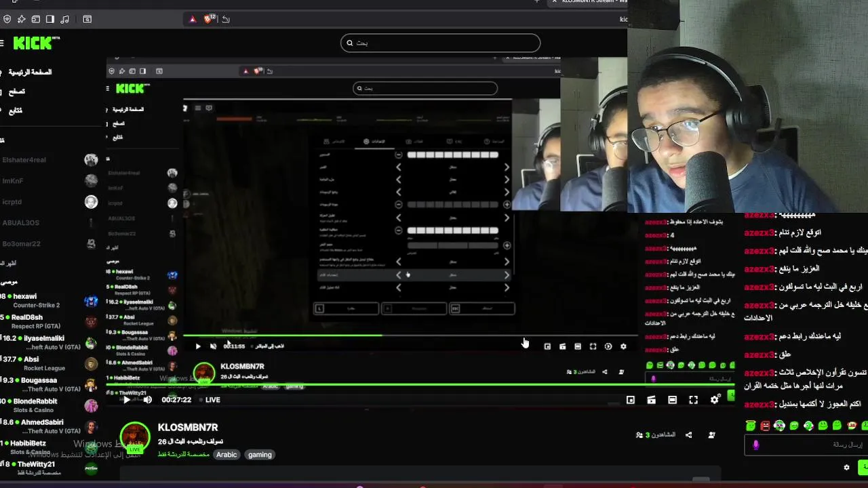
Task: Enter fullscreen on nested inner player
Action: 593,346
